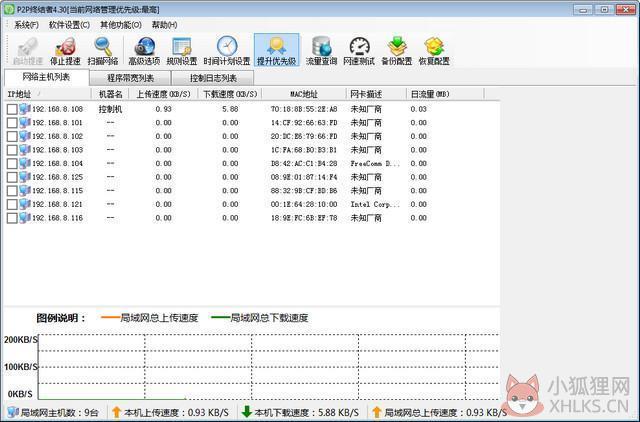Click the 局域网总上传速度 legend label
The height and width of the screenshot is (422, 640).
click(x=159, y=318)
